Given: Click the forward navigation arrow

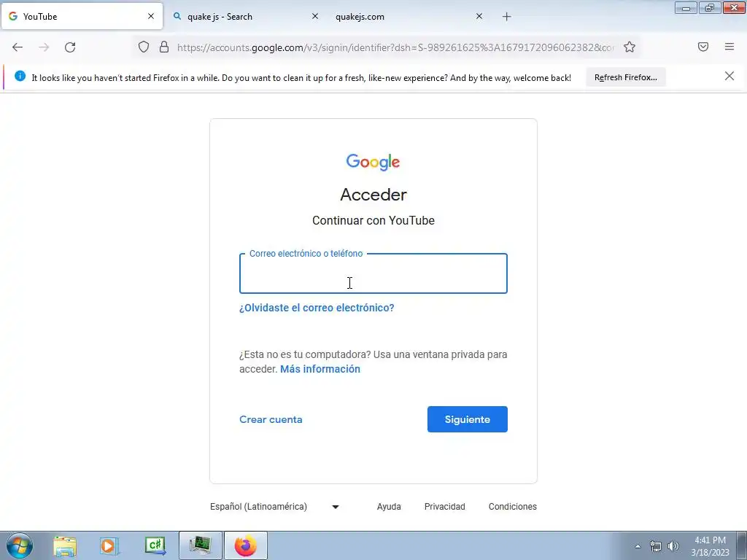Looking at the screenshot, I should click(x=44, y=47).
